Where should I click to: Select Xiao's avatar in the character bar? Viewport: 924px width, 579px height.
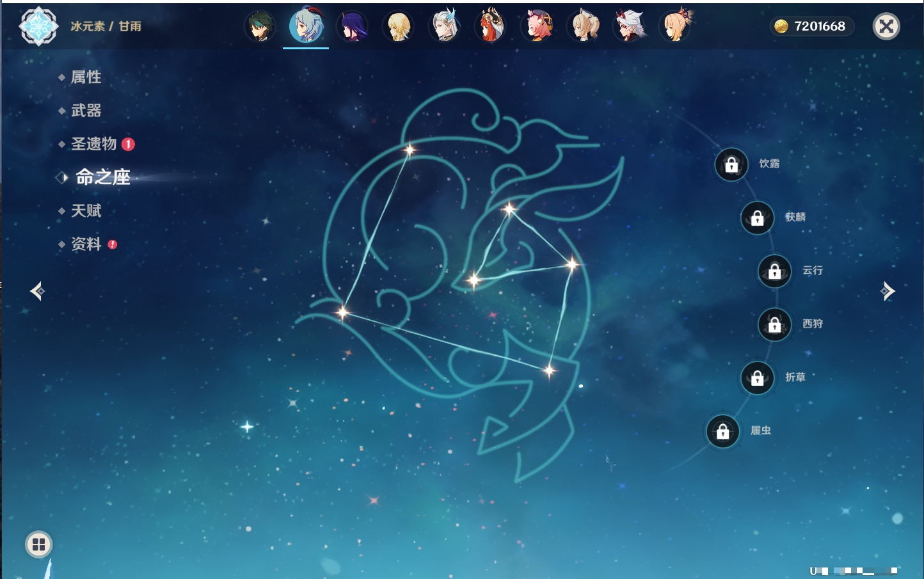(x=260, y=27)
